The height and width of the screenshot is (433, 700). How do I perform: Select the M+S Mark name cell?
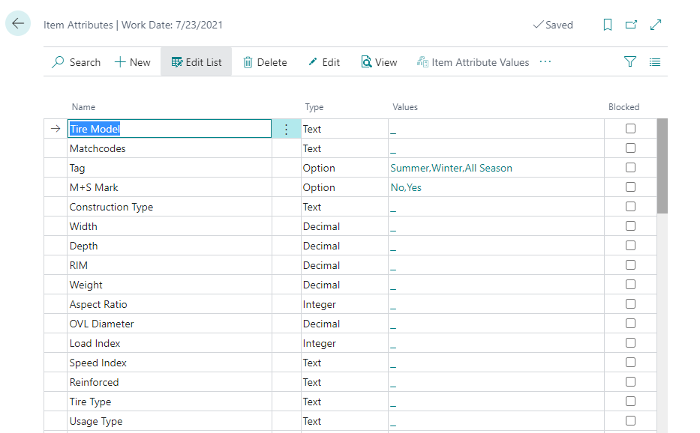coord(170,187)
